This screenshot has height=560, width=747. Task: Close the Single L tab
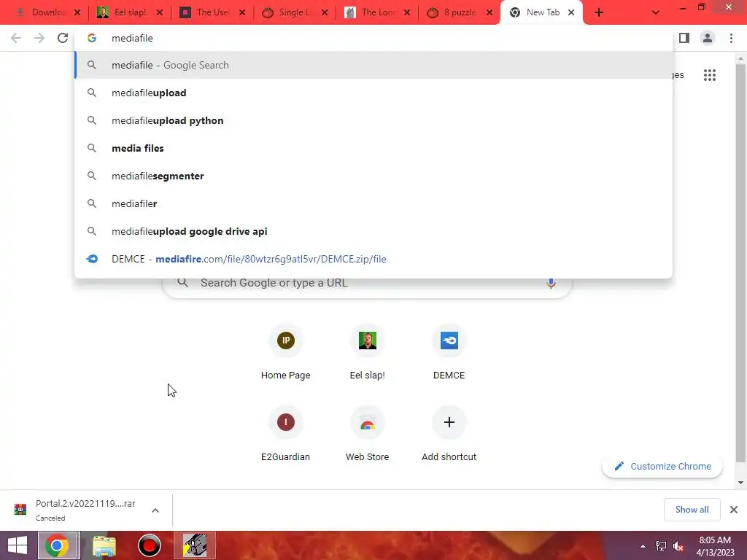coord(325,12)
